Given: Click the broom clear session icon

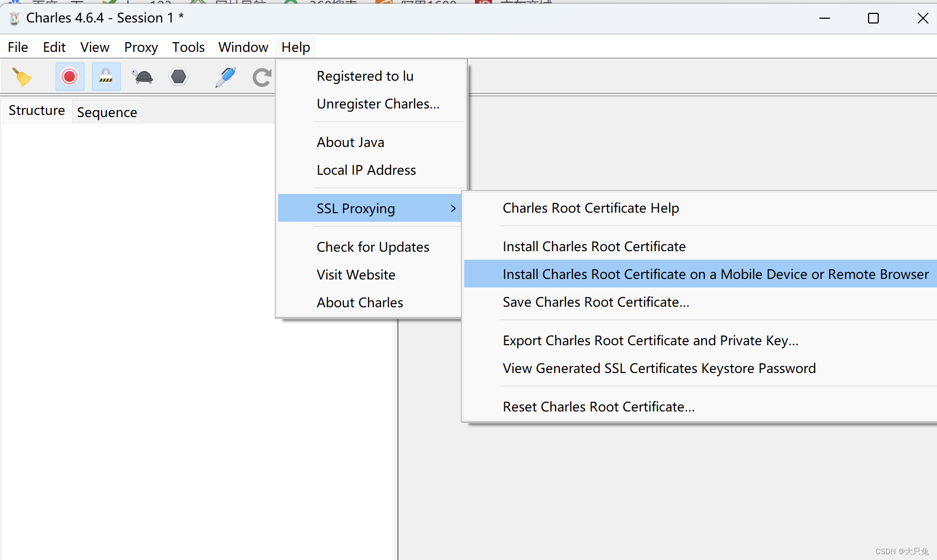Looking at the screenshot, I should 22,77.
